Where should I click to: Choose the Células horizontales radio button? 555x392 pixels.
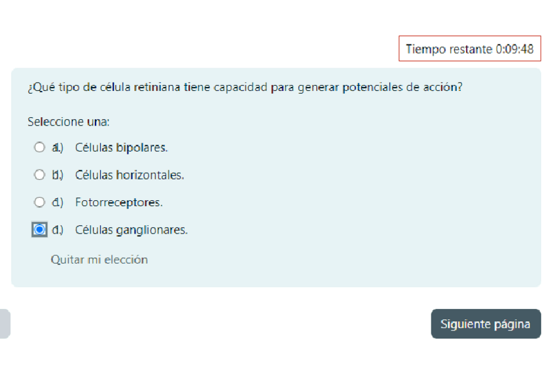39,175
